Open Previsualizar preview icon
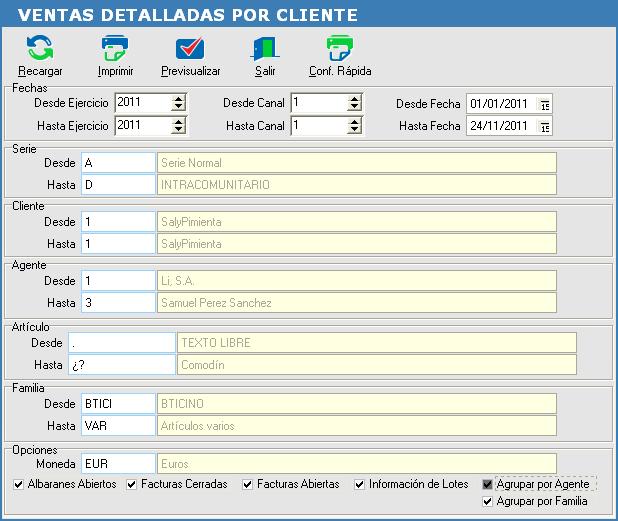 [190, 48]
